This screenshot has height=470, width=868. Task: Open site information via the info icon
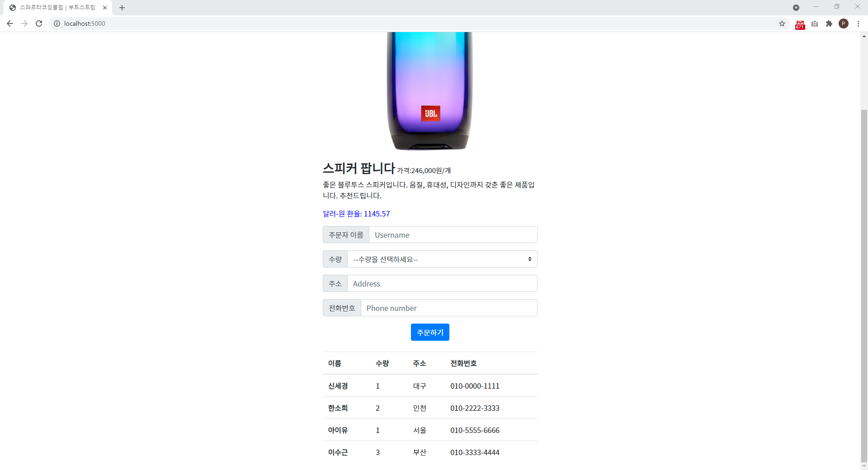tap(57, 23)
